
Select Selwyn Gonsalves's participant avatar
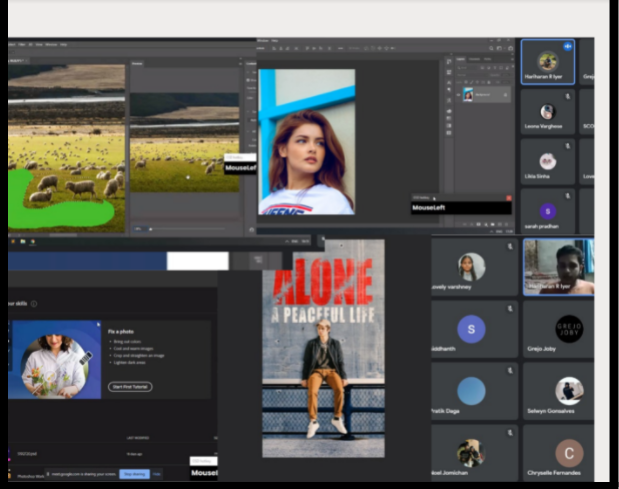click(569, 391)
